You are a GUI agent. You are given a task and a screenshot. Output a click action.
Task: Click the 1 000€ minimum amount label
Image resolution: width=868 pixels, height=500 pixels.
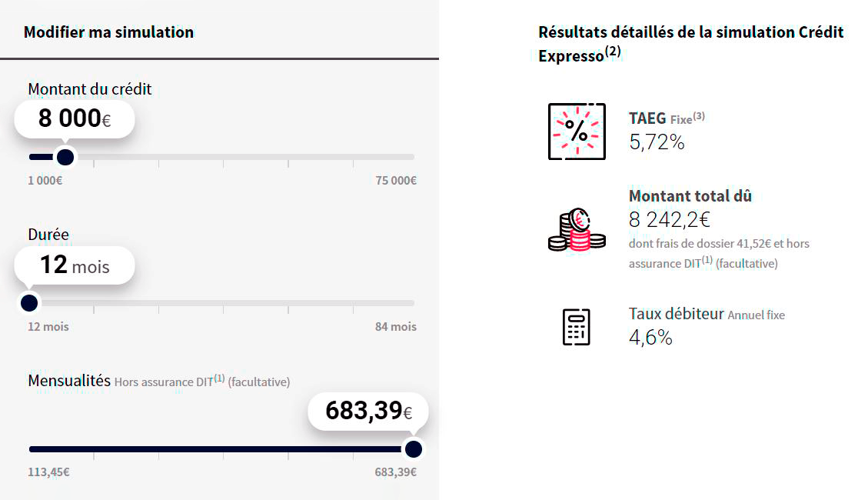(45, 181)
